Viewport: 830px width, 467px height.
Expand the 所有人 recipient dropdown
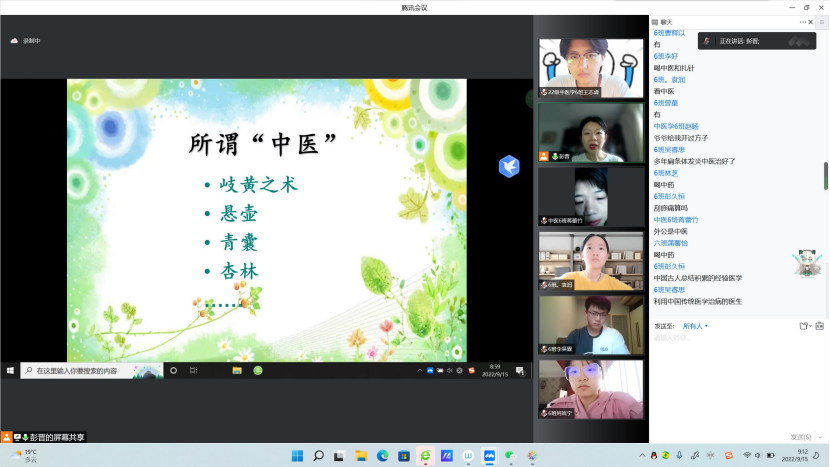coord(695,326)
